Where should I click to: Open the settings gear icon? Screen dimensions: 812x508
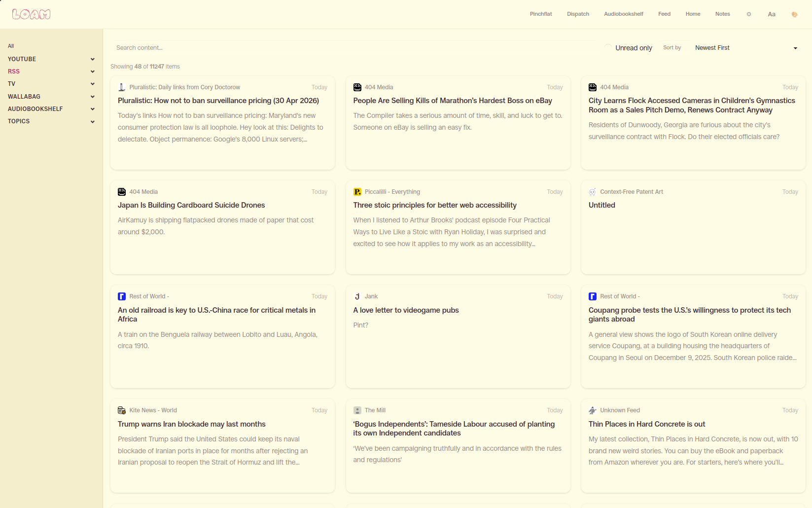(x=749, y=14)
